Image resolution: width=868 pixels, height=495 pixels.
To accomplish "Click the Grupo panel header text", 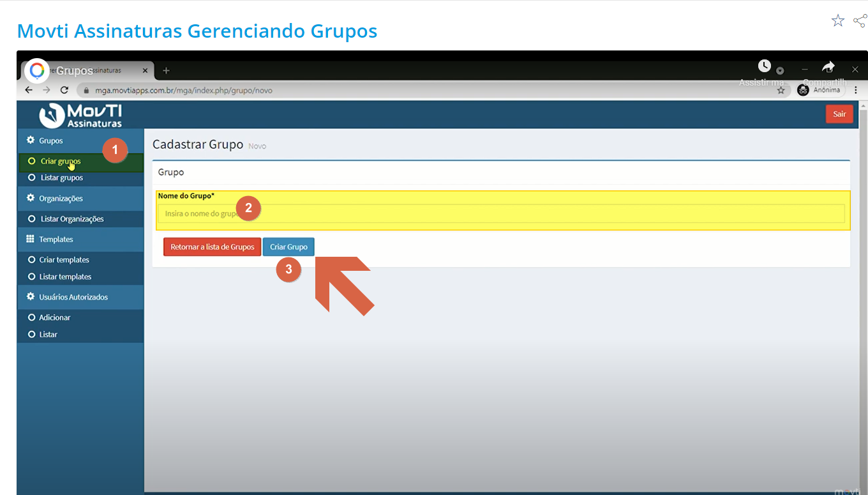I will [x=171, y=172].
